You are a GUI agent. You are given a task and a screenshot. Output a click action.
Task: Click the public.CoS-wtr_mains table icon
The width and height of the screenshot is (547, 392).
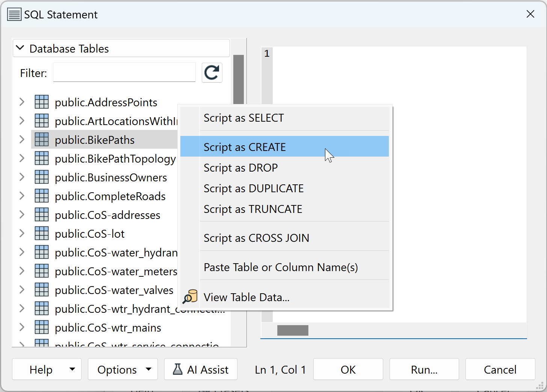pyautogui.click(x=42, y=327)
